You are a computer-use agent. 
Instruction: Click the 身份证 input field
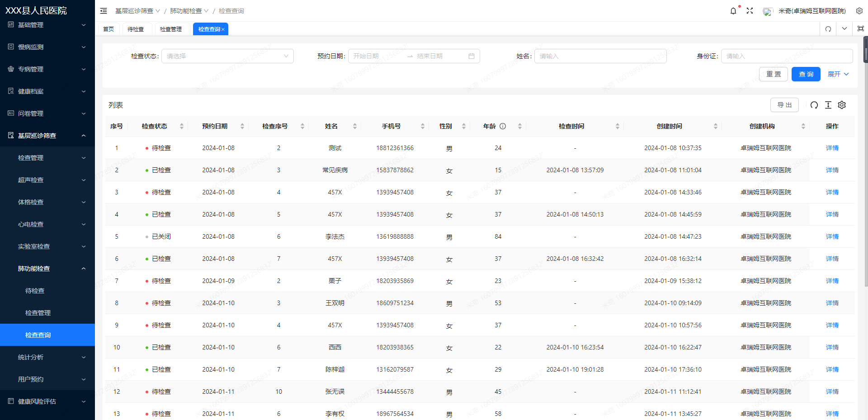pyautogui.click(x=787, y=56)
